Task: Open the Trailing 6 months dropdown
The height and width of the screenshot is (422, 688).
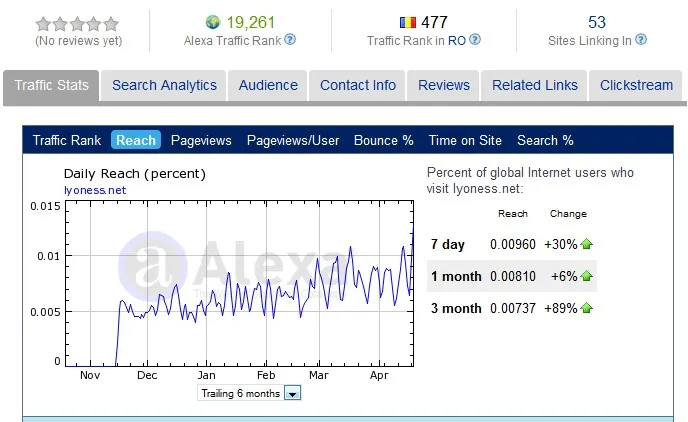Action: (249, 393)
